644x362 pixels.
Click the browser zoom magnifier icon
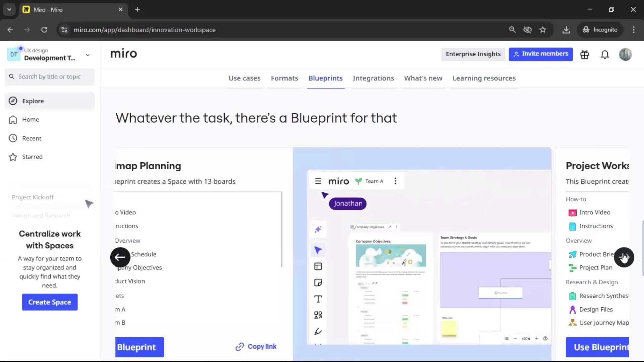pyautogui.click(x=512, y=29)
